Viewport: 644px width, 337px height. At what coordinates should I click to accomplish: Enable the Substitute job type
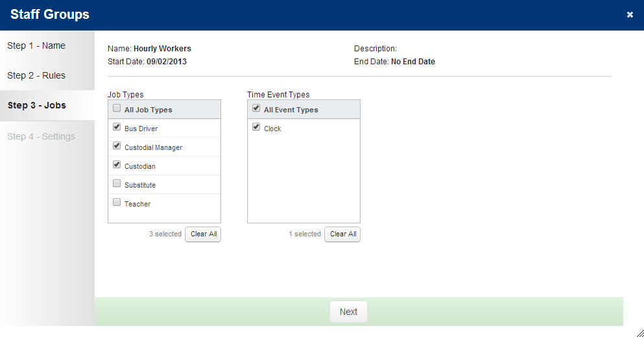pos(117,183)
